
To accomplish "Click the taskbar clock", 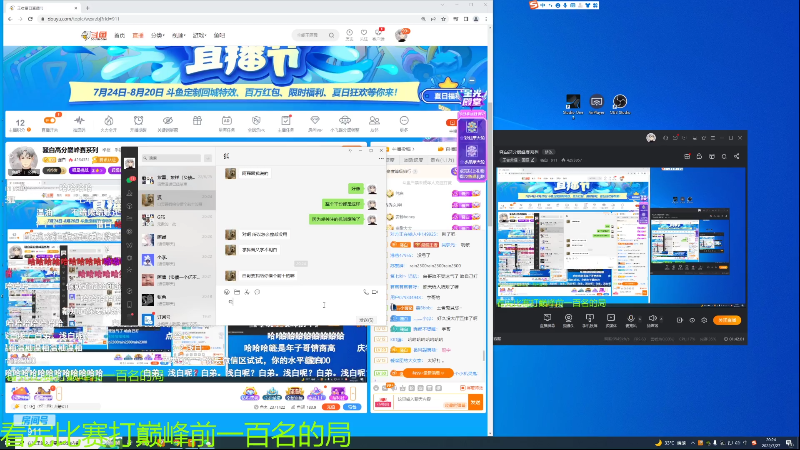I will click(x=770, y=442).
